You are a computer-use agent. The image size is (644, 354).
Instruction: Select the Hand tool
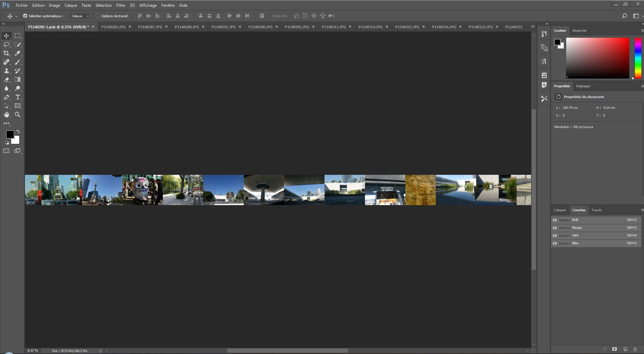tap(6, 115)
